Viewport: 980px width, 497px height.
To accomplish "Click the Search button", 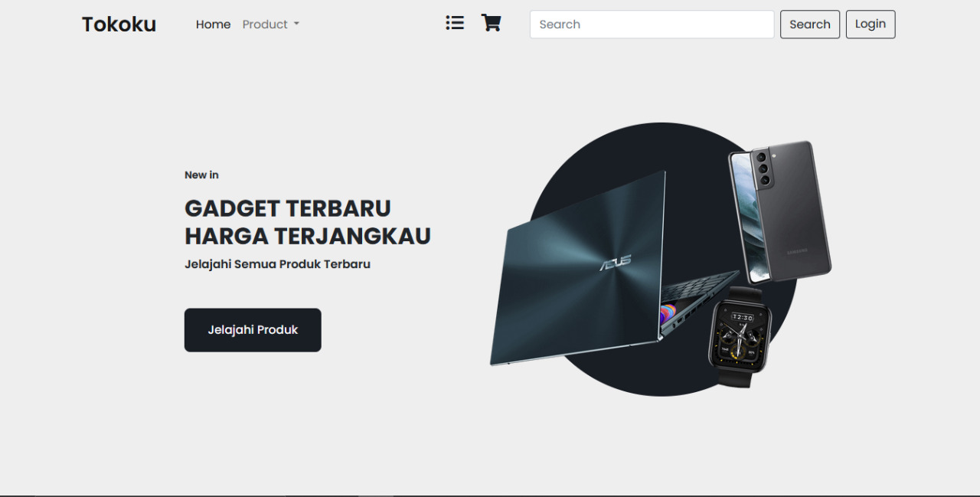I will tap(809, 25).
